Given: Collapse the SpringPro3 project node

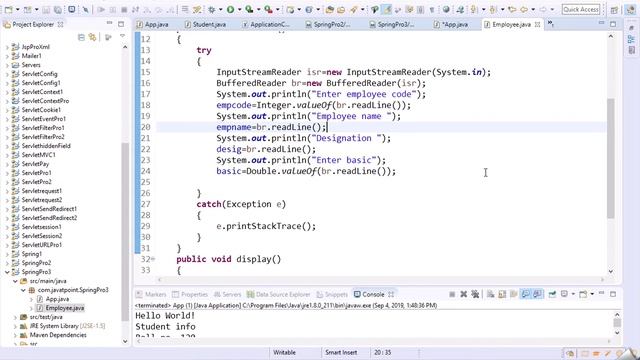Looking at the screenshot, I should click(7, 272).
